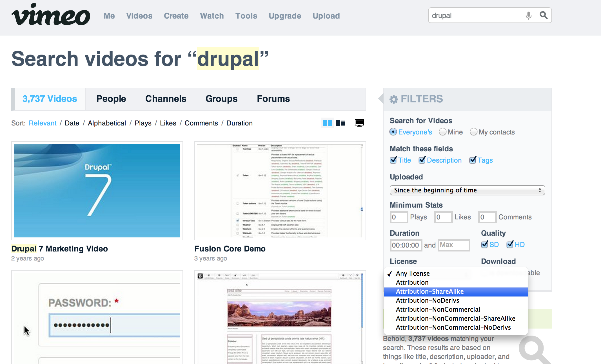Click the magnifying glass search button
Viewport: 601px width, 364px height.
[544, 15]
